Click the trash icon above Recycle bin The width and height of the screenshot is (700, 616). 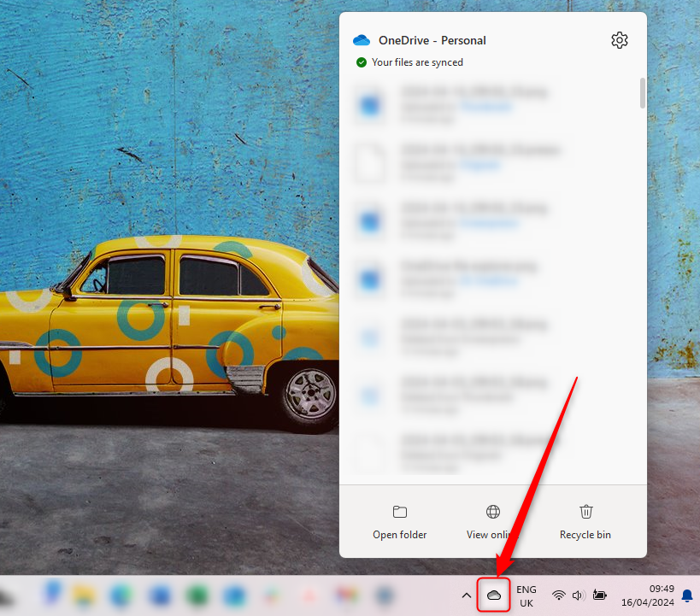click(x=585, y=511)
